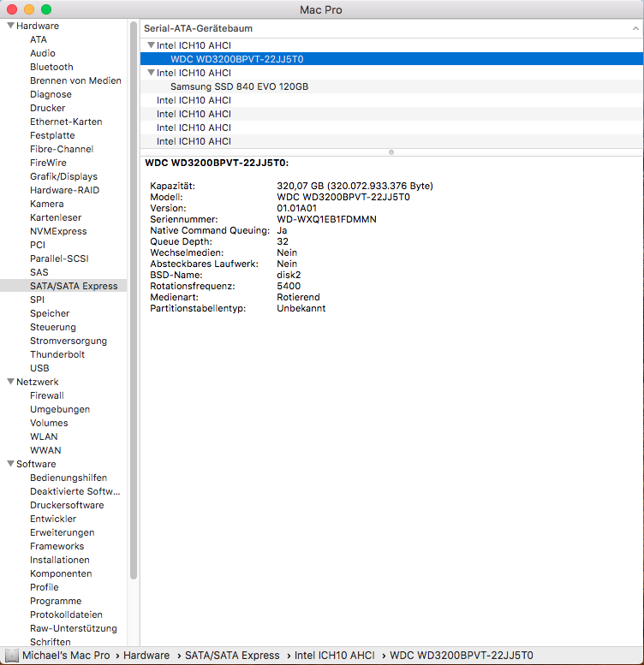Viewport: 644px width, 665px height.
Task: Select Stromversorgung in the sidebar
Action: tap(69, 341)
